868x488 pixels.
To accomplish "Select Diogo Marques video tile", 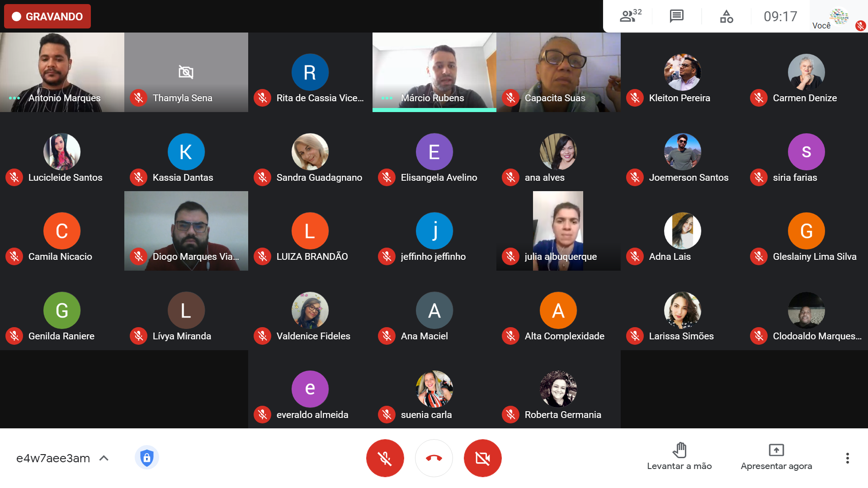I will coord(186,231).
